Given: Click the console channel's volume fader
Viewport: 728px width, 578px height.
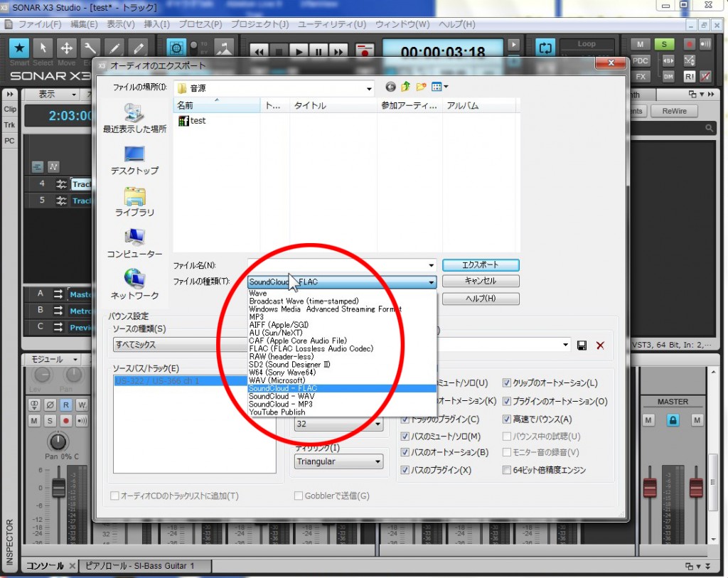Looking at the screenshot, I should 58,488.
